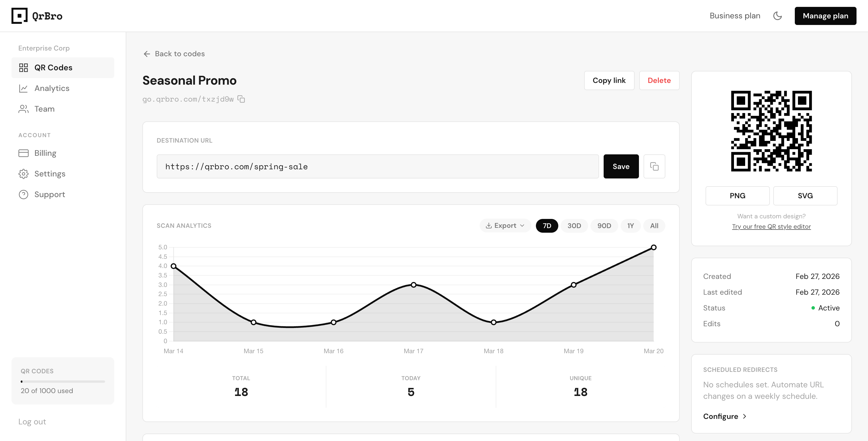Save the destination URL
The height and width of the screenshot is (441, 868).
point(621,166)
